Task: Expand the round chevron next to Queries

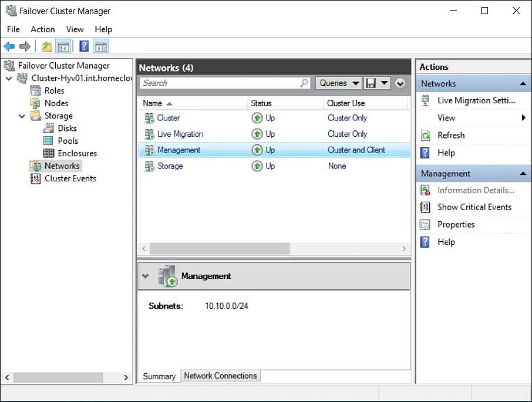Action: (x=400, y=83)
